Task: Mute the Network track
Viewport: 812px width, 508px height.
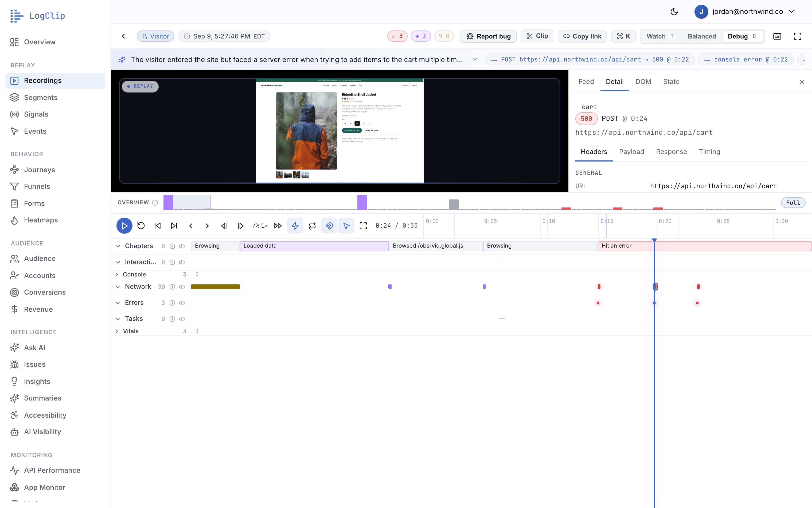Action: pyautogui.click(x=182, y=287)
